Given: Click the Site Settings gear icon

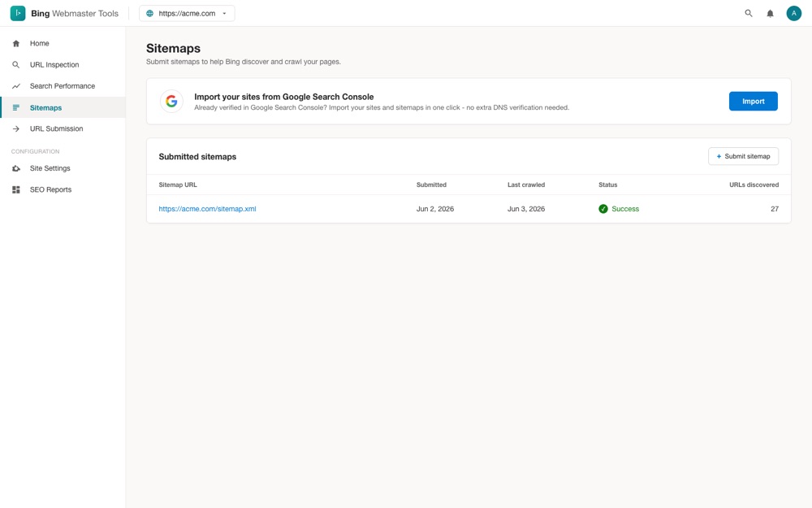Looking at the screenshot, I should coord(16,168).
